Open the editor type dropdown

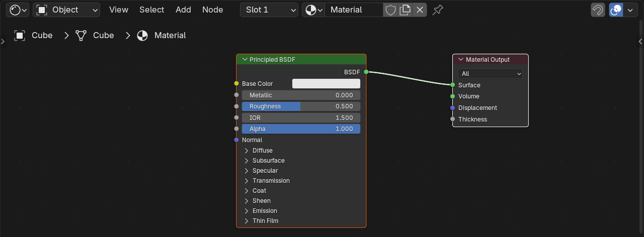[x=18, y=10]
